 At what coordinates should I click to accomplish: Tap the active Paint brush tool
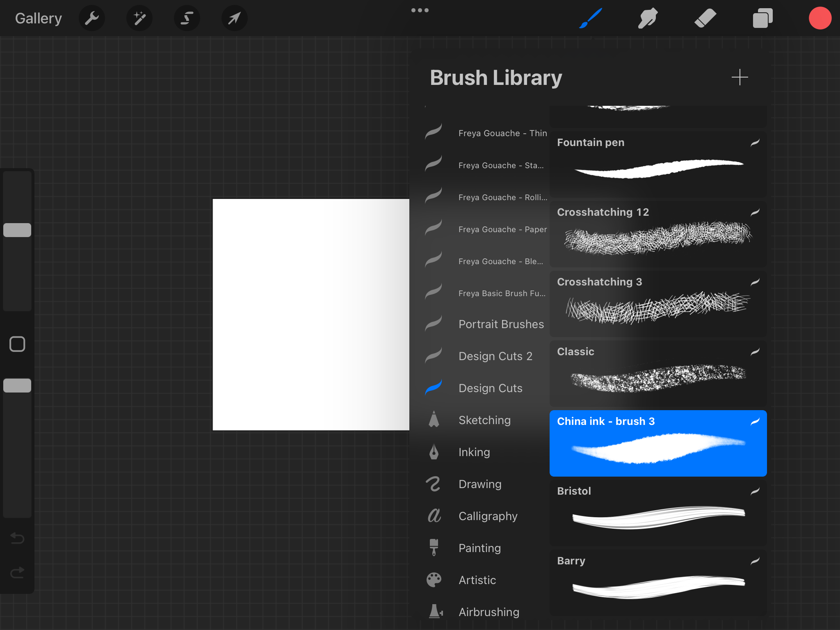pos(590,18)
